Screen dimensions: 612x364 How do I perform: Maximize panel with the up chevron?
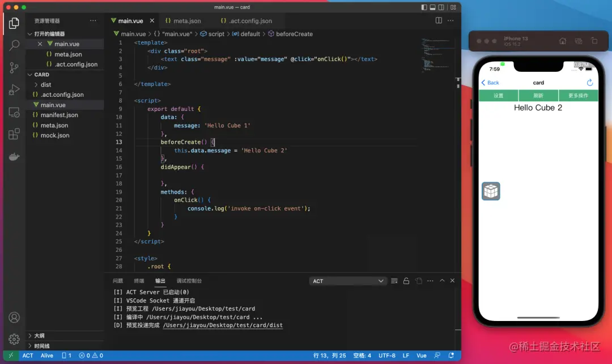[442, 281]
